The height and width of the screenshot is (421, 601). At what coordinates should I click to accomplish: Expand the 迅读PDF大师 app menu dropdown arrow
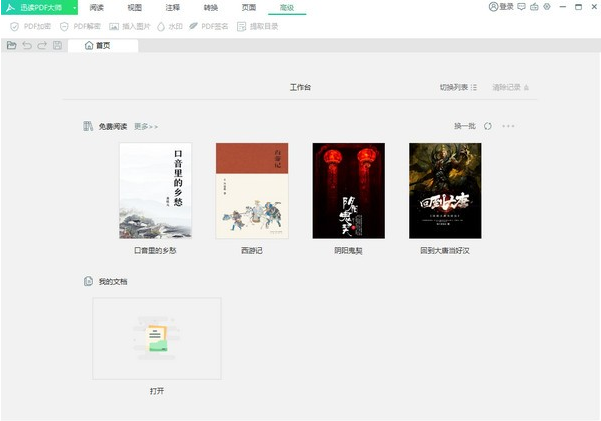coord(73,7)
